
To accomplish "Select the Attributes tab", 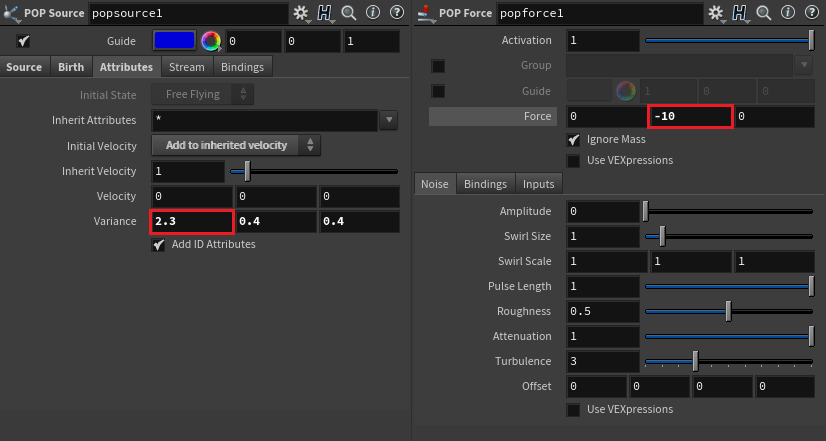I will point(126,67).
